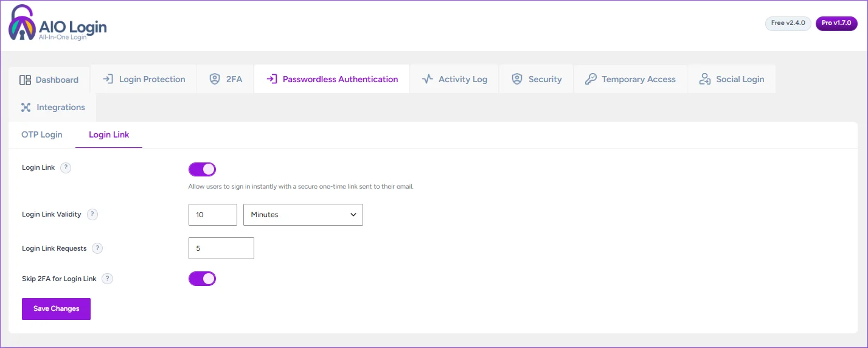Open the 2FA tab
This screenshot has width=868, height=348.
point(226,79)
